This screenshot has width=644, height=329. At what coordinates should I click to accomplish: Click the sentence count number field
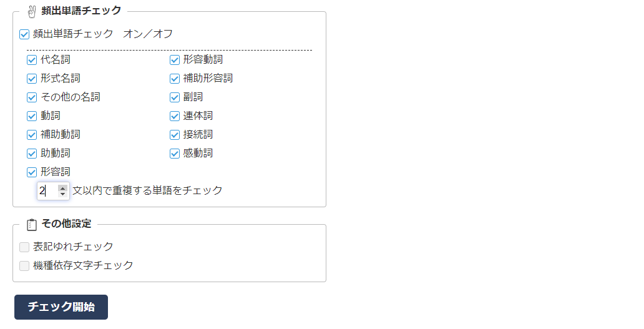pyautogui.click(x=47, y=191)
